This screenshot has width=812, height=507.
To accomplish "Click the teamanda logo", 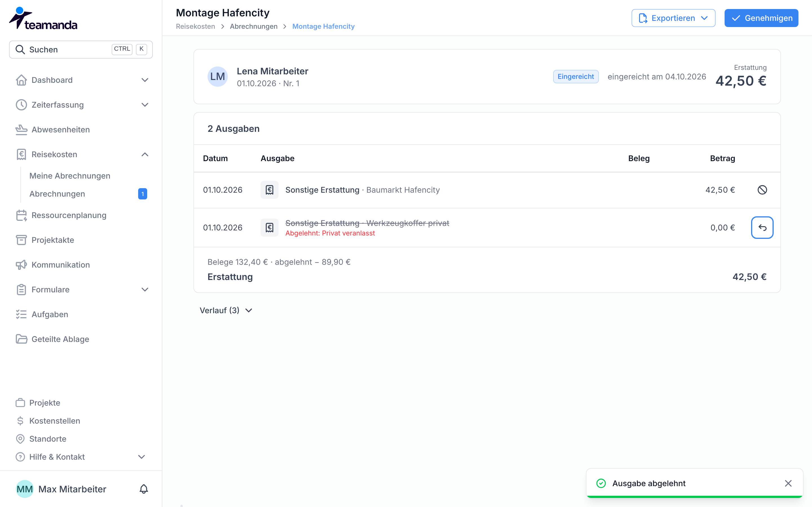I will (x=43, y=18).
